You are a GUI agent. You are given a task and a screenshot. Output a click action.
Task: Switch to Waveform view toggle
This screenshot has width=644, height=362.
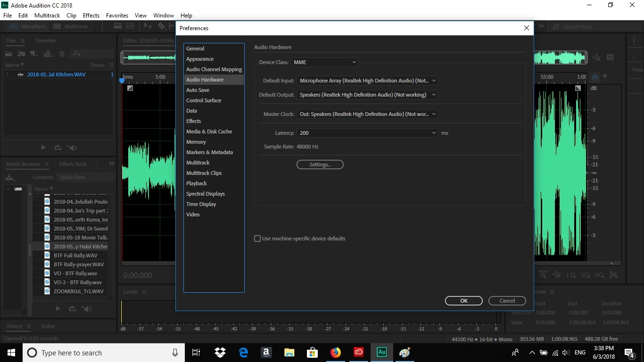point(28,26)
